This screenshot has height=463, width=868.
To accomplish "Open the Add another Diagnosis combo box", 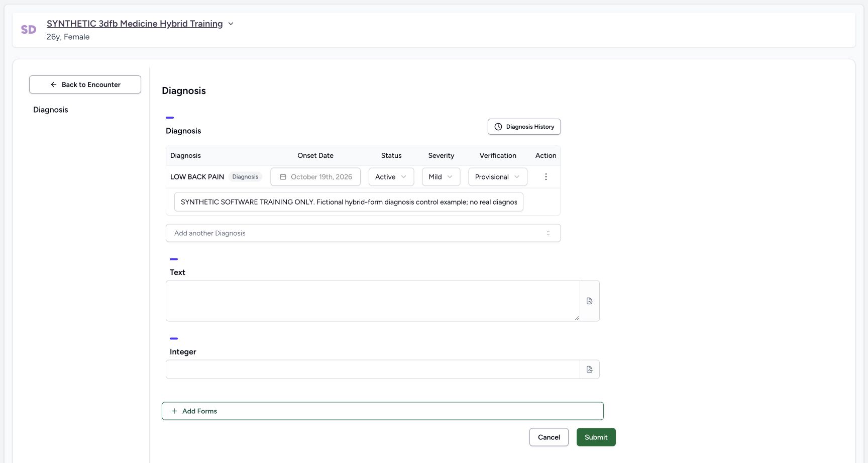I will 363,233.
